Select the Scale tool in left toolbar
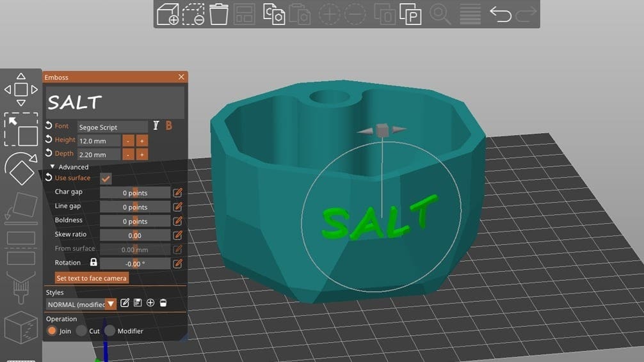This screenshot has width=644, height=362. (x=20, y=129)
